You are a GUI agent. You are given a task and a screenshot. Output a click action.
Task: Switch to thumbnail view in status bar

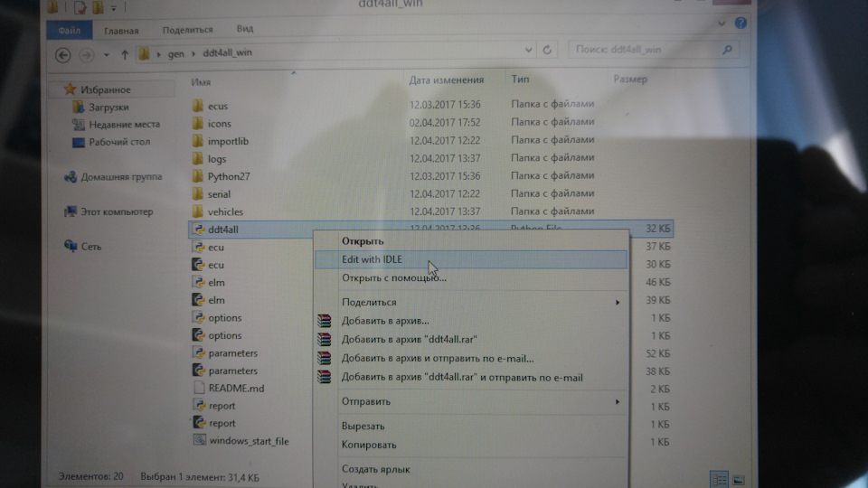[739, 478]
